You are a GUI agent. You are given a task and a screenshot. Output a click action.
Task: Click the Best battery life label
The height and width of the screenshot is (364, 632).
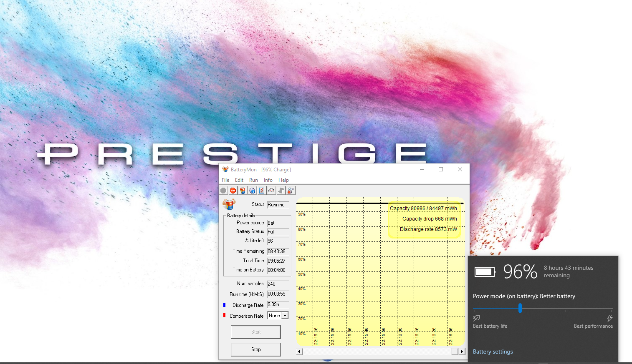(x=490, y=326)
